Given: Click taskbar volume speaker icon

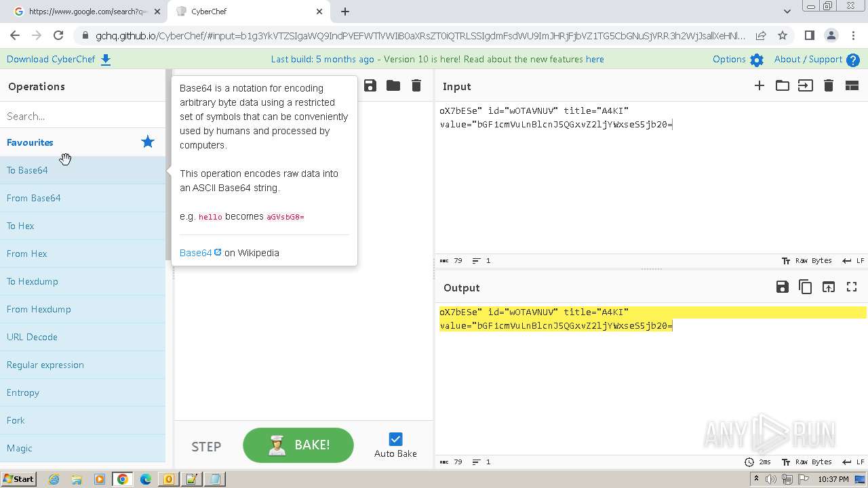Looking at the screenshot, I should tap(771, 479).
